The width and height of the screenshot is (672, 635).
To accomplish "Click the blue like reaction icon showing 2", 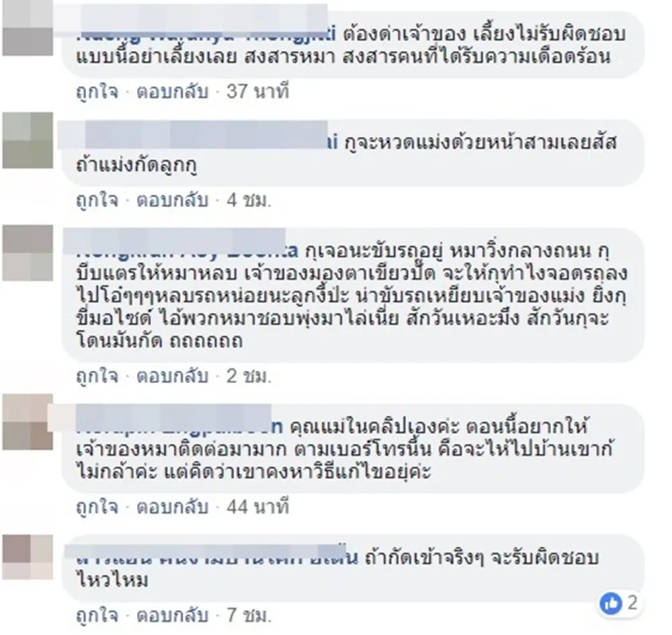I will click(610, 603).
